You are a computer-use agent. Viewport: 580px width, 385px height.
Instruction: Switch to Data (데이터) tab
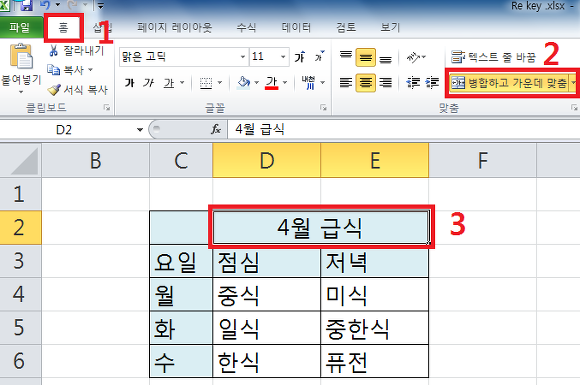tap(296, 27)
